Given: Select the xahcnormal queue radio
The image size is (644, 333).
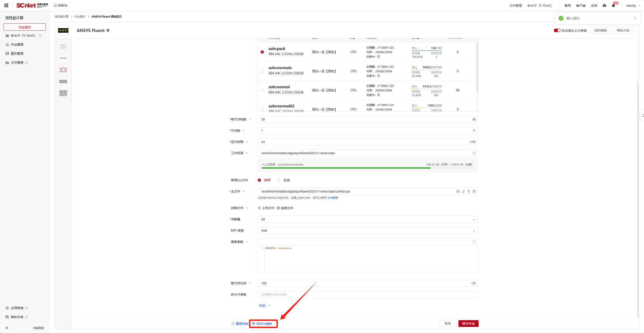Looking at the screenshot, I should [x=262, y=90].
